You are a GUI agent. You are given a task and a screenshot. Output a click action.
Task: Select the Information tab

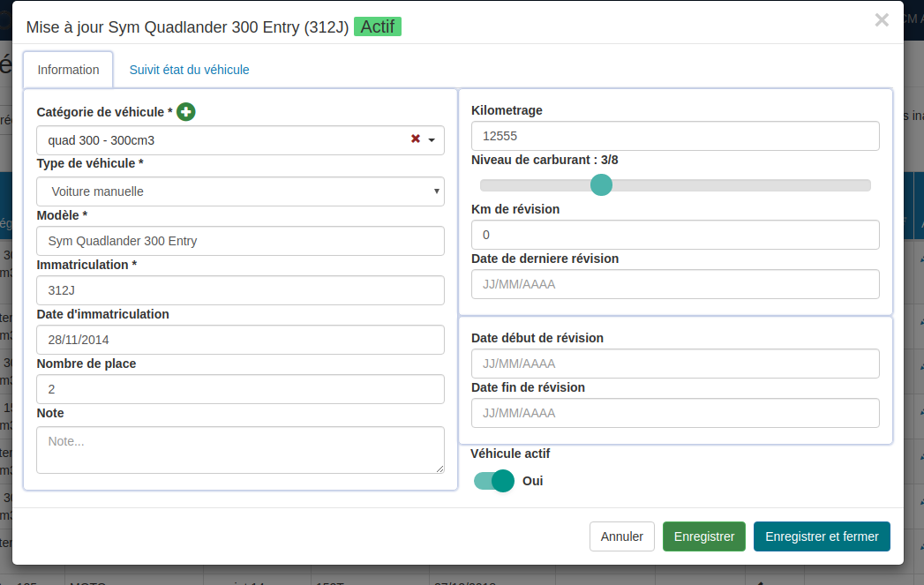coord(68,70)
